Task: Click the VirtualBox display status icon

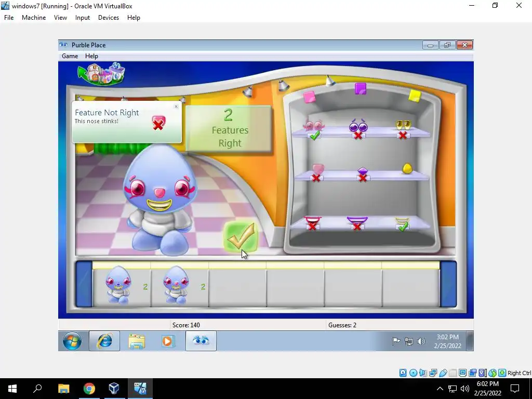Action: point(462,373)
